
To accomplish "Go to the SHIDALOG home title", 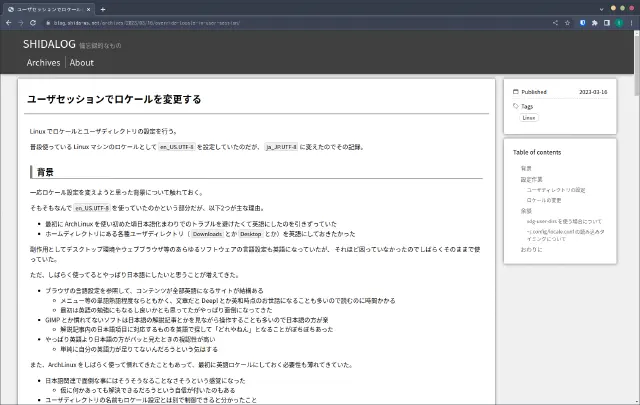I will (49, 44).
